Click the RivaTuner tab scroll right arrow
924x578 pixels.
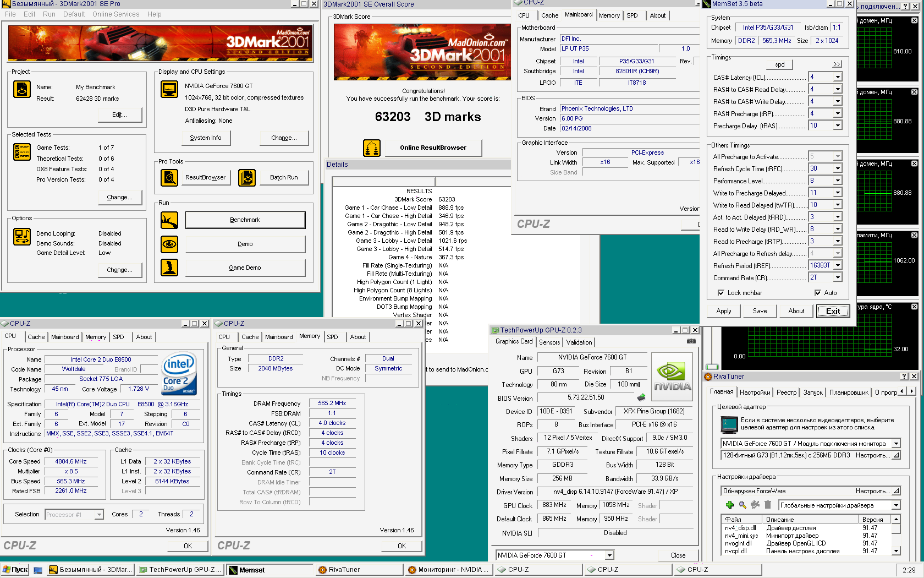(x=911, y=391)
